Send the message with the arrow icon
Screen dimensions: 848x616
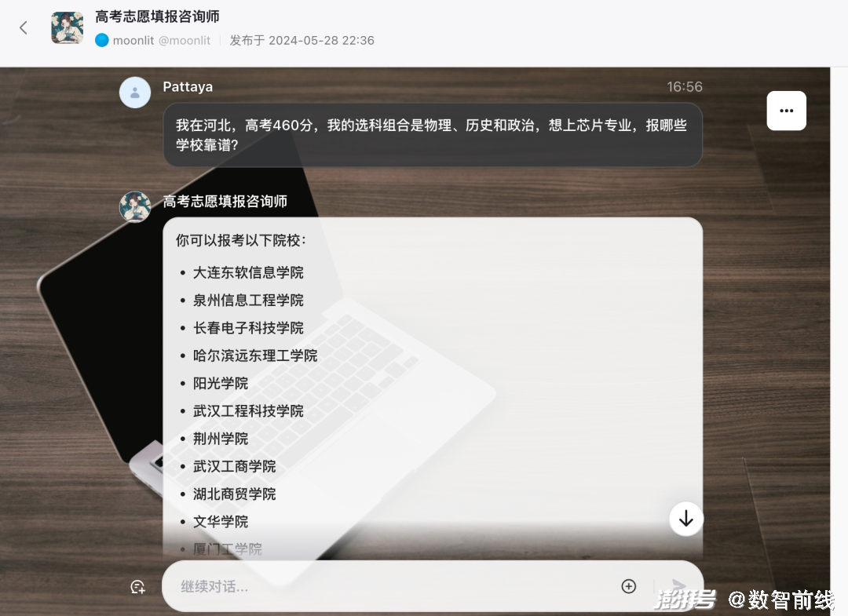(x=678, y=586)
